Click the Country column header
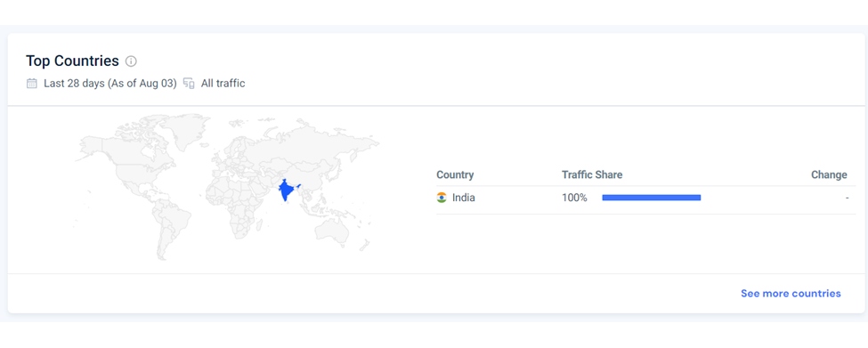Screen dimensions: 868x348 click(455, 174)
